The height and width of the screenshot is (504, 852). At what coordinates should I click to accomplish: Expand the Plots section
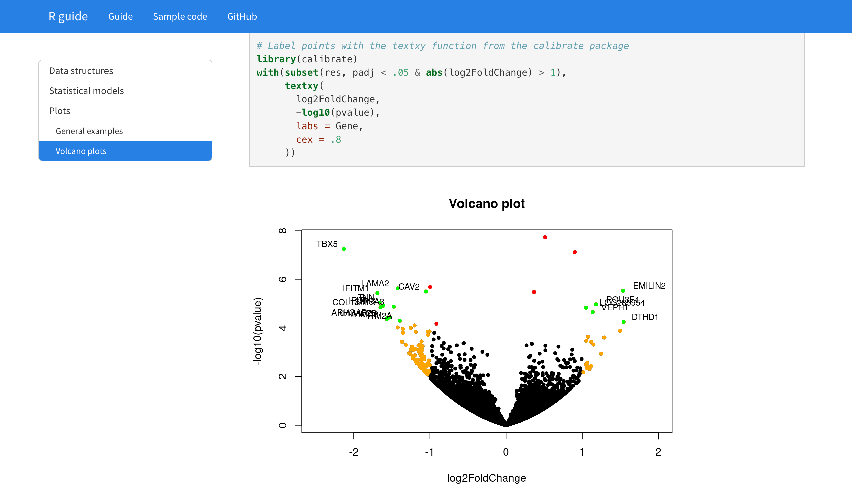59,111
